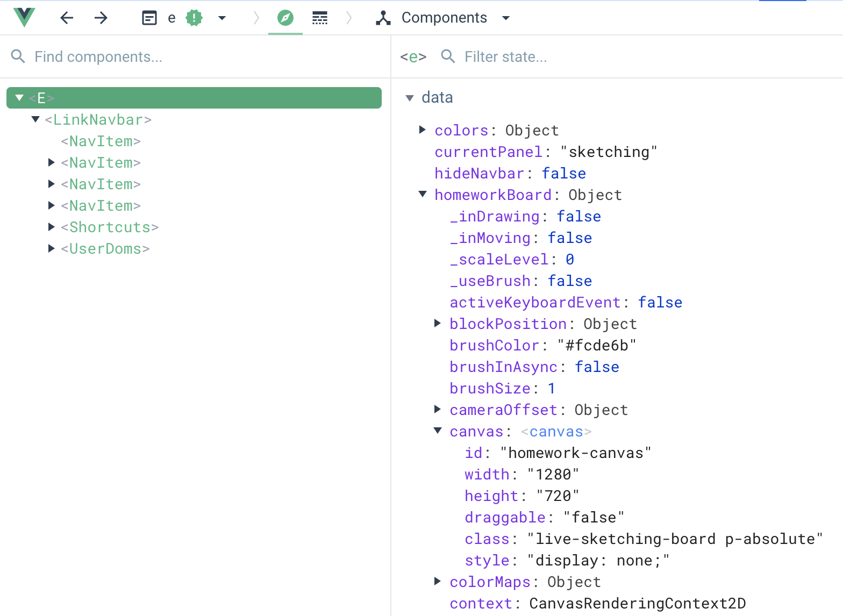
Task: Click the hideNavbar false value
Action: (x=564, y=173)
